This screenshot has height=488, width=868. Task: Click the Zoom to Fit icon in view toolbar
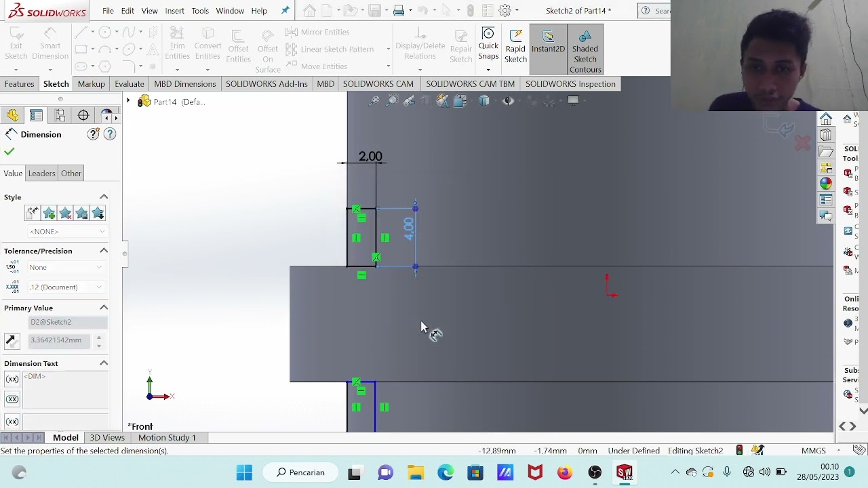point(375,101)
